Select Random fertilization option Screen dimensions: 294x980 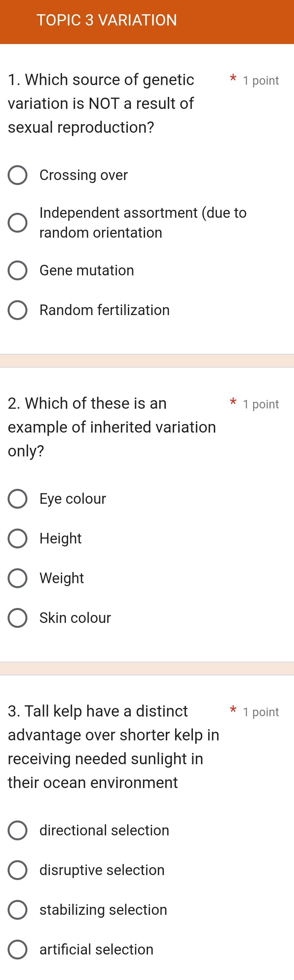click(x=18, y=310)
